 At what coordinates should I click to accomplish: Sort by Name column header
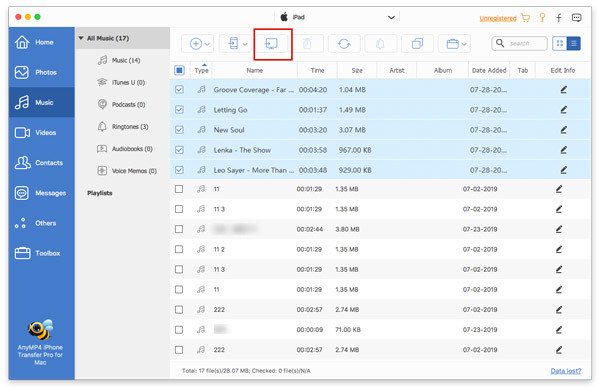pos(254,70)
